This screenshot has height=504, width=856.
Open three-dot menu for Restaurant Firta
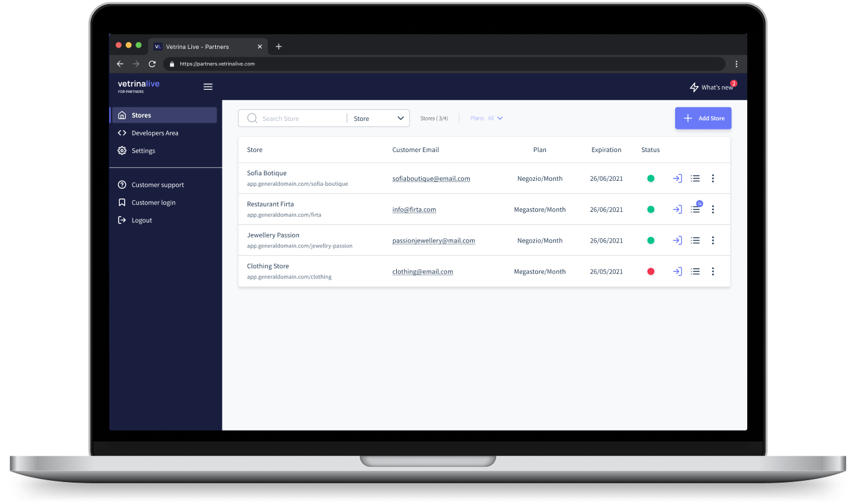point(713,210)
